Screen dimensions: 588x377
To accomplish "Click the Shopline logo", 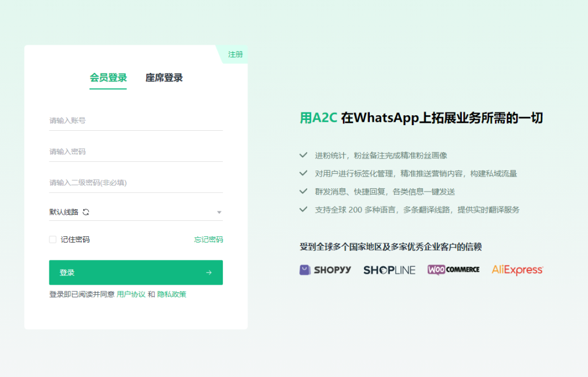I will click(389, 270).
